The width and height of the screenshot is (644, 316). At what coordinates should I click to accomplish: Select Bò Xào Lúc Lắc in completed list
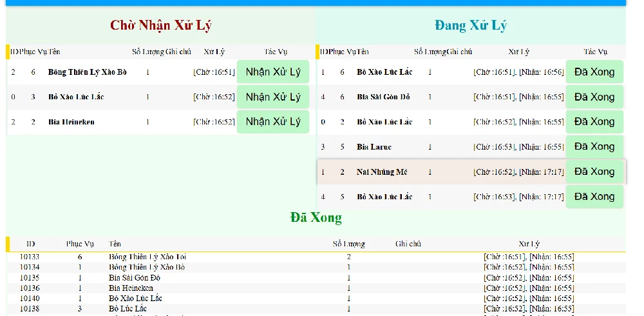pyautogui.click(x=135, y=299)
